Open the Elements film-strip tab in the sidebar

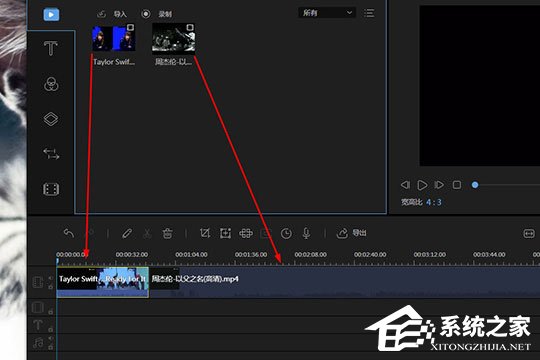click(51, 189)
